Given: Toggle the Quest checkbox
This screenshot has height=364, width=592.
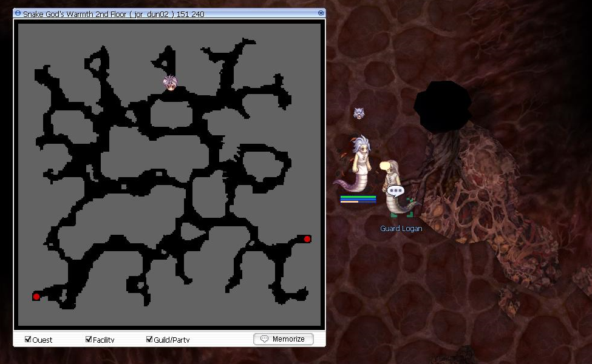Looking at the screenshot, I should pos(28,340).
